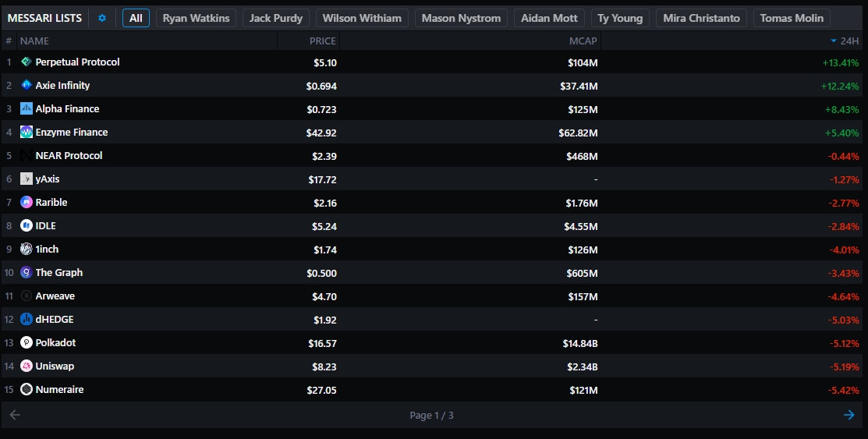Click the MESSARI LISTS title

point(44,18)
